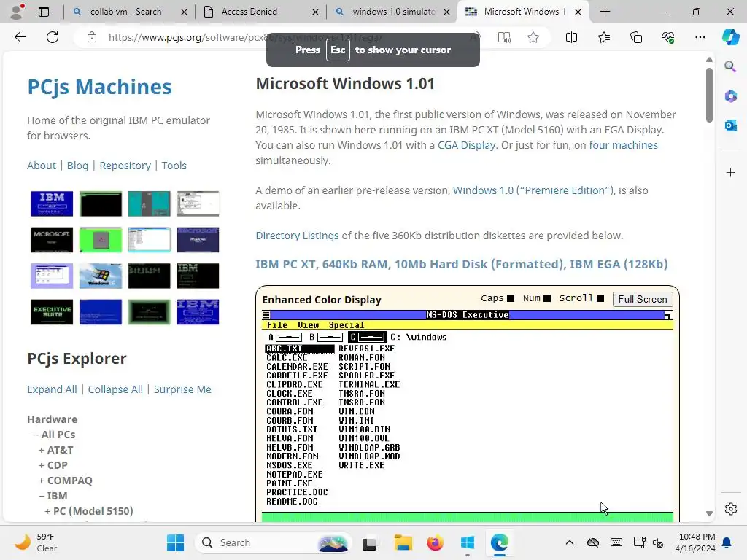Open sidebar Search magnifier icon
This screenshot has width=747, height=560.
(x=730, y=66)
